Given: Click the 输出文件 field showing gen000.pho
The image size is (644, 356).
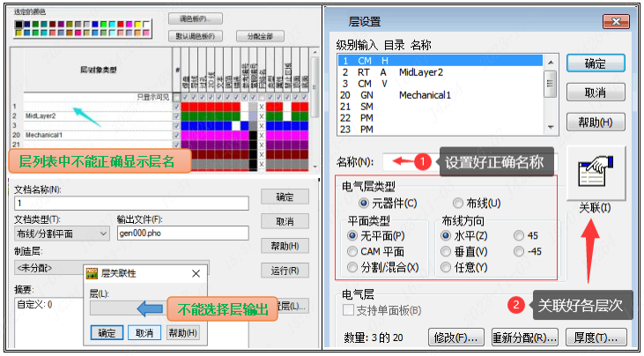Looking at the screenshot, I should coord(182,234).
